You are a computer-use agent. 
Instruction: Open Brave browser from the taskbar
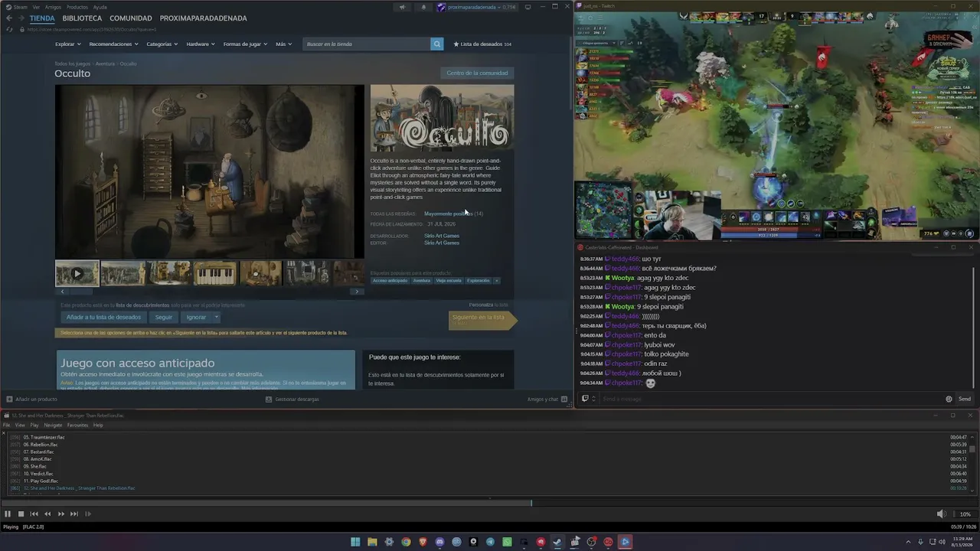tap(423, 542)
